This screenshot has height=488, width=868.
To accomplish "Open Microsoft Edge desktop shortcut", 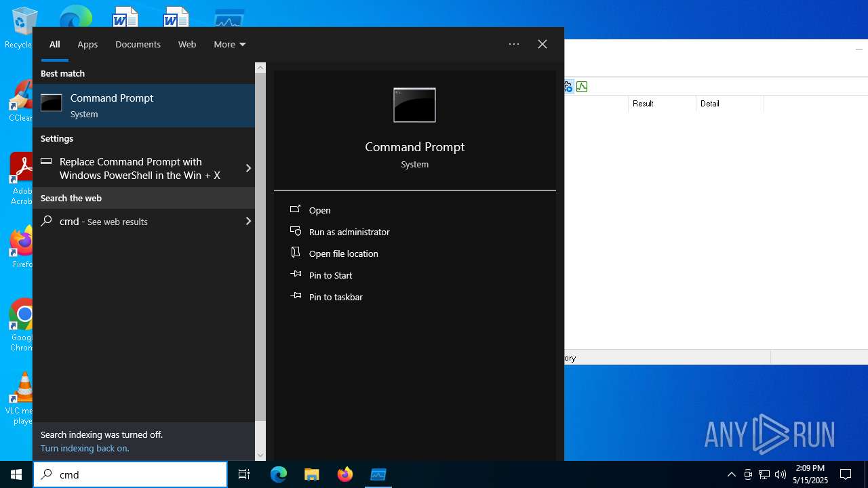I will (x=75, y=17).
